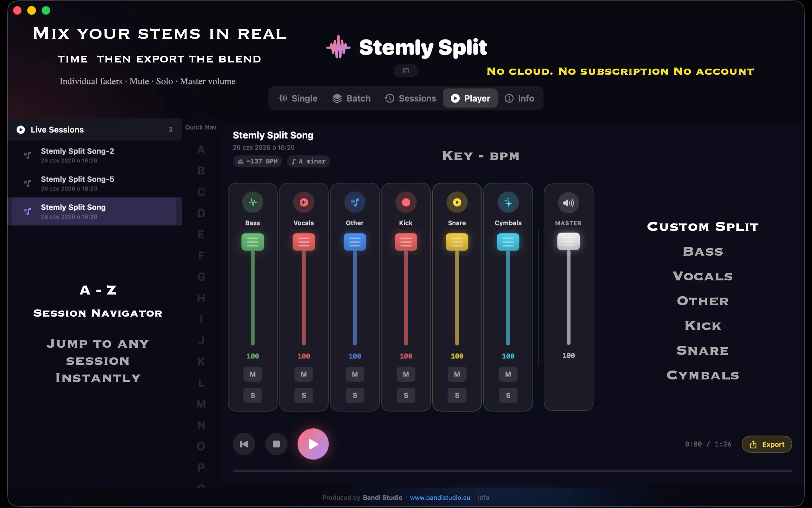Jump to letter K in Quick Nav
This screenshot has height=508, width=812.
[x=201, y=362]
